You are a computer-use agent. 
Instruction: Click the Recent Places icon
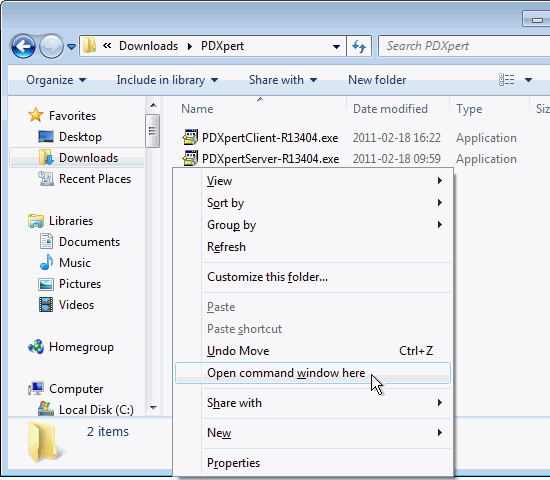click(x=46, y=178)
